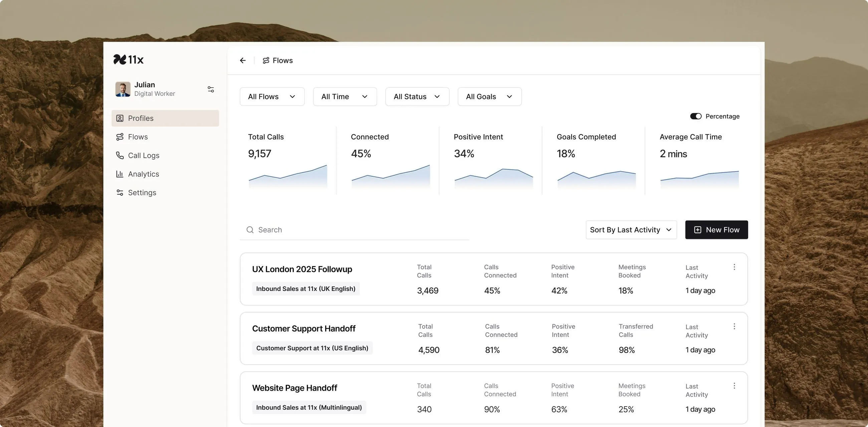Click the 98% Transferred Calls value
The height and width of the screenshot is (427, 868).
point(626,350)
